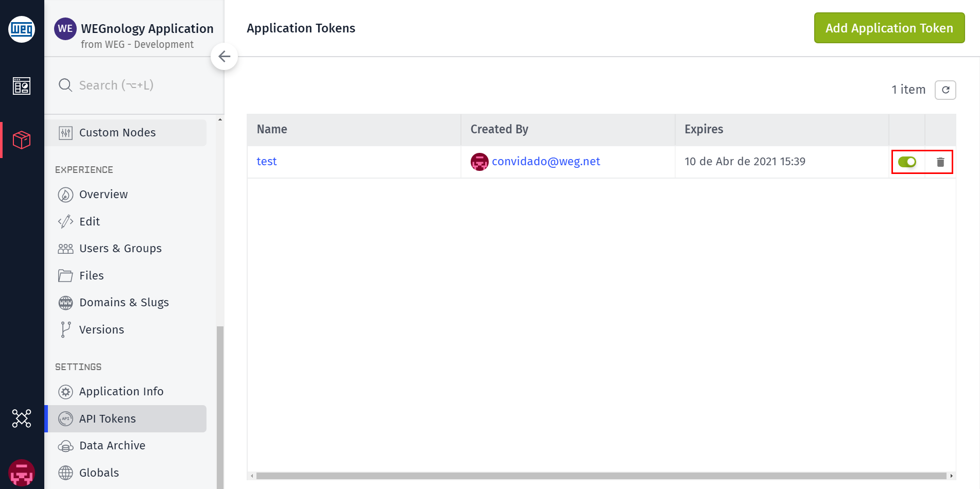
Task: Open Users & Groups
Action: tap(126, 249)
